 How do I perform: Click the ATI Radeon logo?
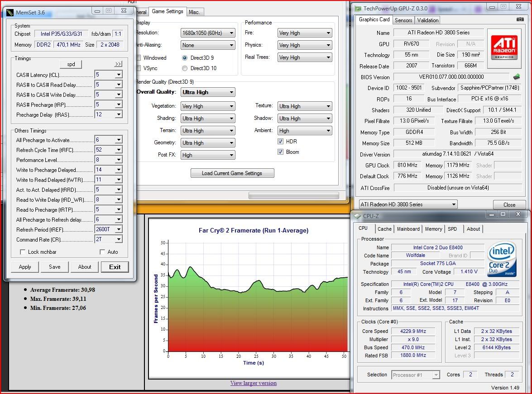pyautogui.click(x=504, y=47)
